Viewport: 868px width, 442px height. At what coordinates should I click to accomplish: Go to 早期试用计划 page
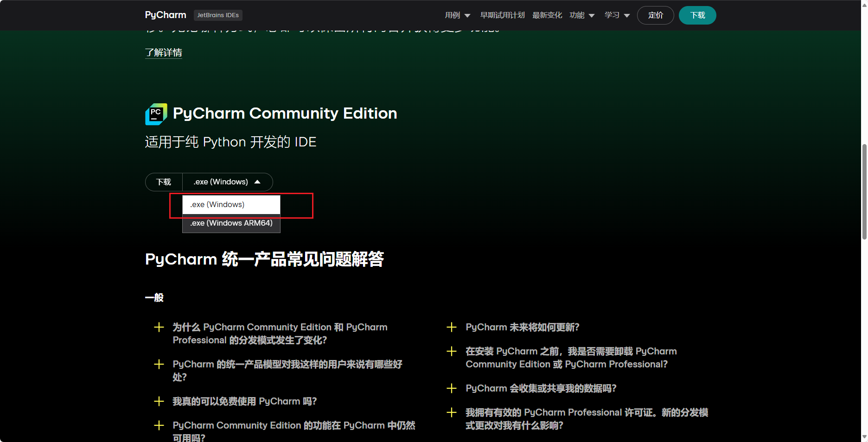(503, 15)
